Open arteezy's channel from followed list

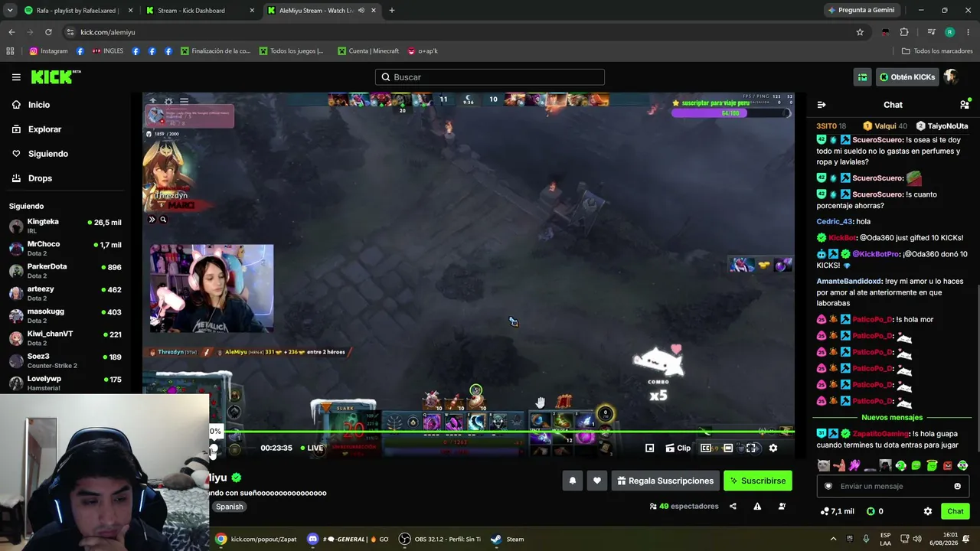pyautogui.click(x=65, y=293)
